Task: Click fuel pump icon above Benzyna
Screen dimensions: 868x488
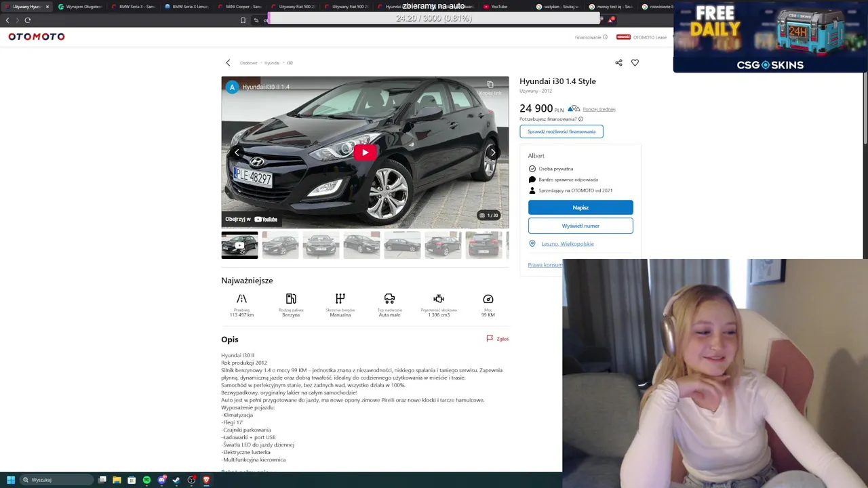Action: pyautogui.click(x=291, y=299)
